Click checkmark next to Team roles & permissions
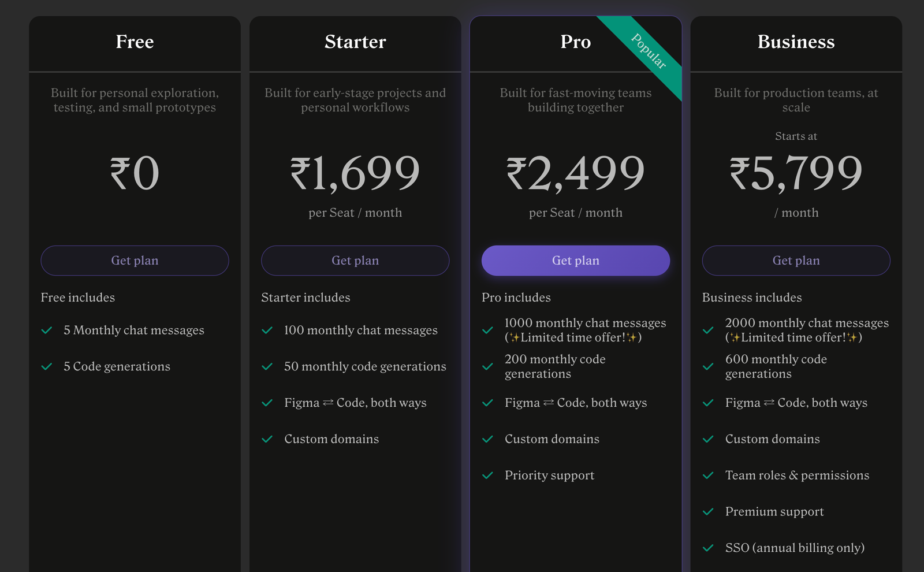Viewport: 924px width, 572px height. point(709,476)
